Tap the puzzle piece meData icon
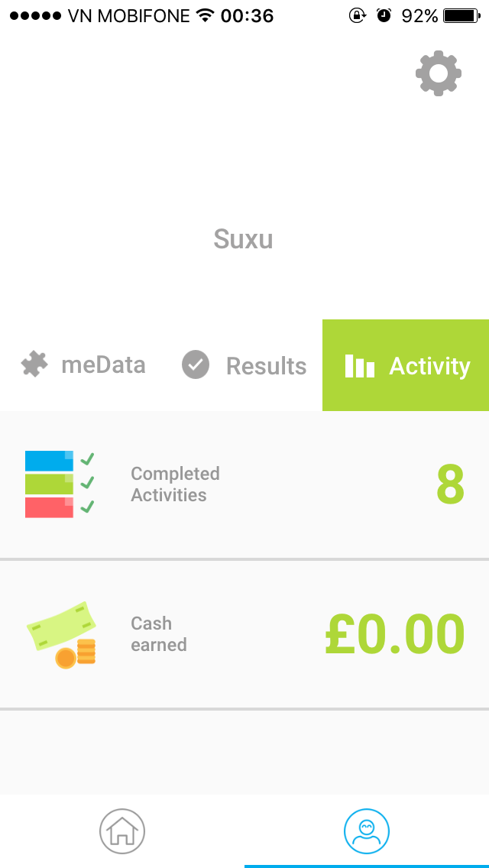 coord(34,365)
